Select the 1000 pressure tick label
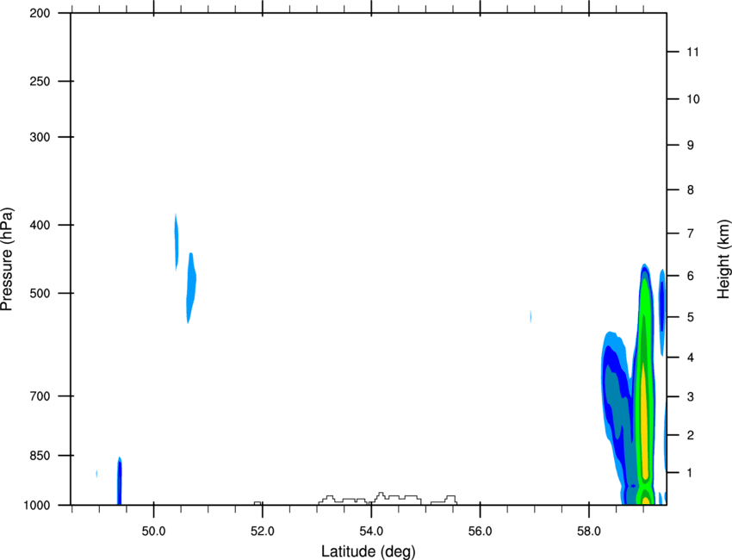This screenshot has width=732, height=560. (x=37, y=506)
